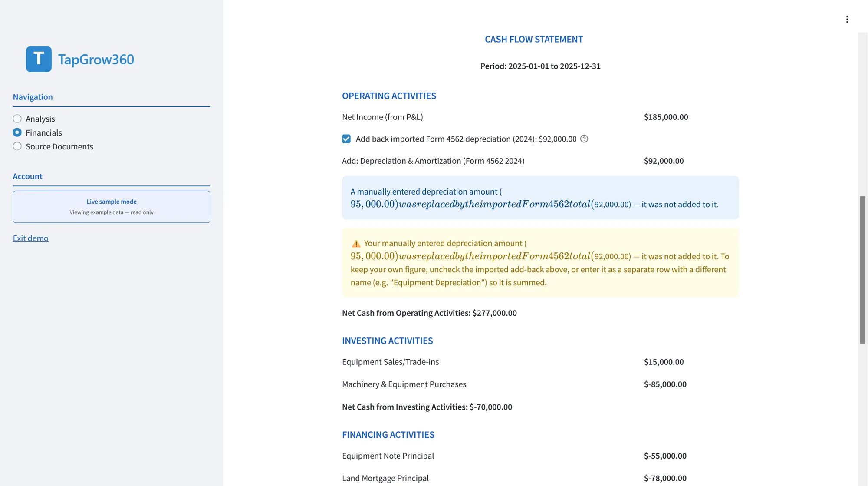Click the TapGrow360 brand name

click(x=96, y=59)
